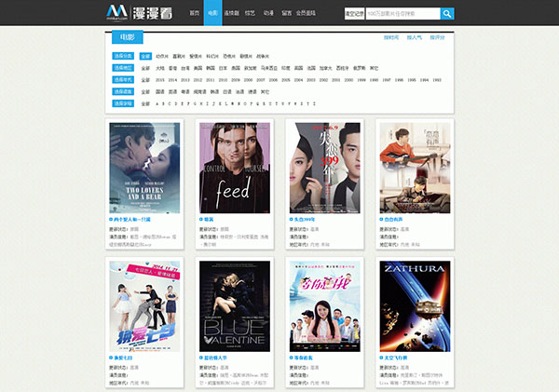The image size is (559, 392).
Task: Open the 动漫 navigation tab
Action: [268, 14]
